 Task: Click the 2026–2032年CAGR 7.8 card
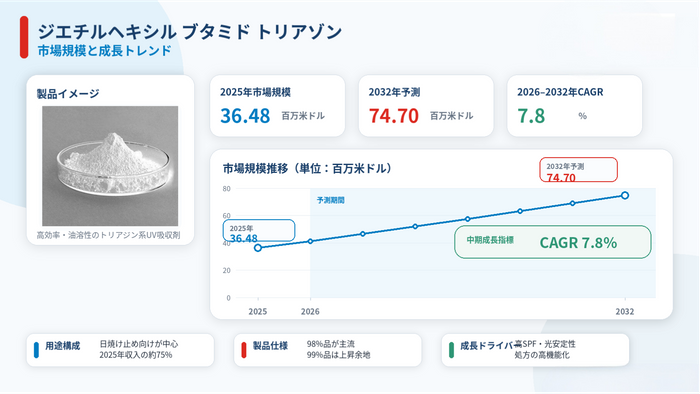tap(575, 106)
